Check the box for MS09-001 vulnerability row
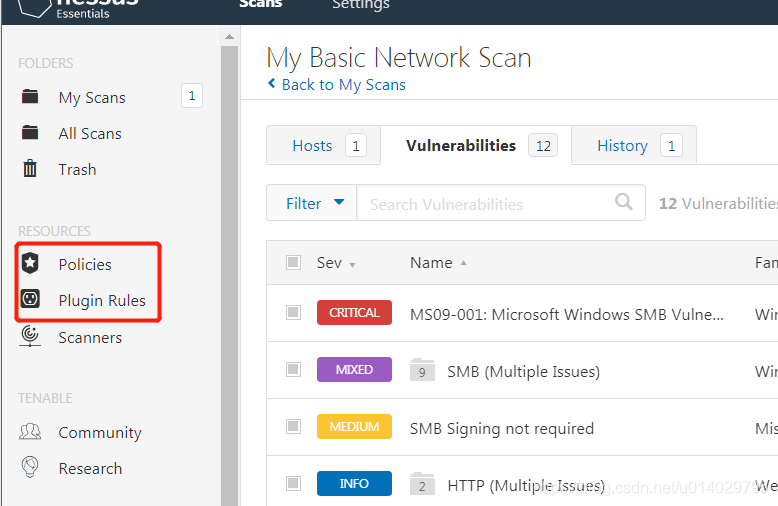778x506 pixels. point(293,313)
